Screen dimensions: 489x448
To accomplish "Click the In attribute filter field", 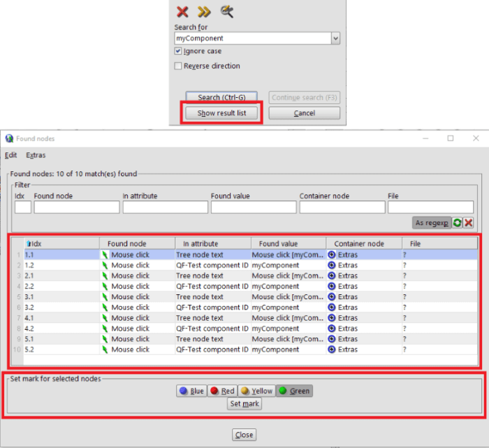I will pos(166,207).
